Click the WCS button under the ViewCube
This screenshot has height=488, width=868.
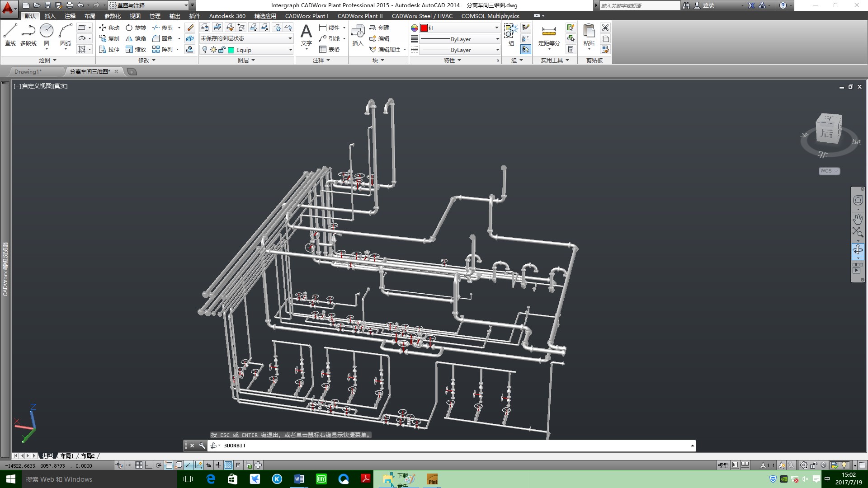829,171
